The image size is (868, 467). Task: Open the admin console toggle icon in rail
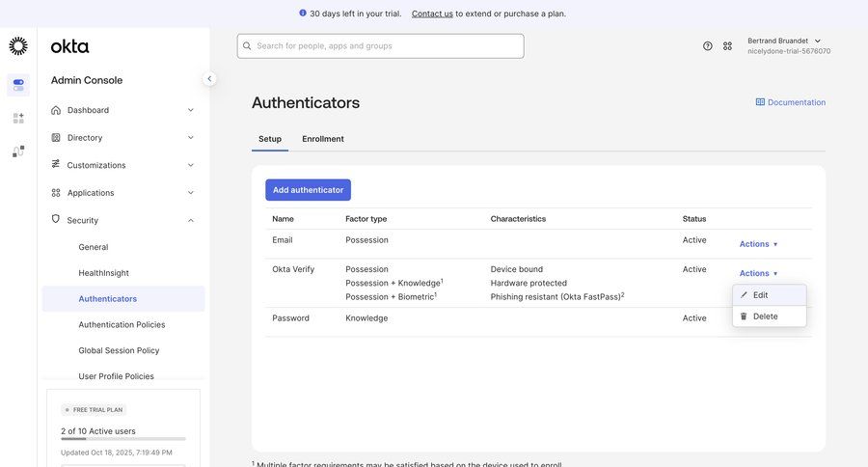(18, 85)
